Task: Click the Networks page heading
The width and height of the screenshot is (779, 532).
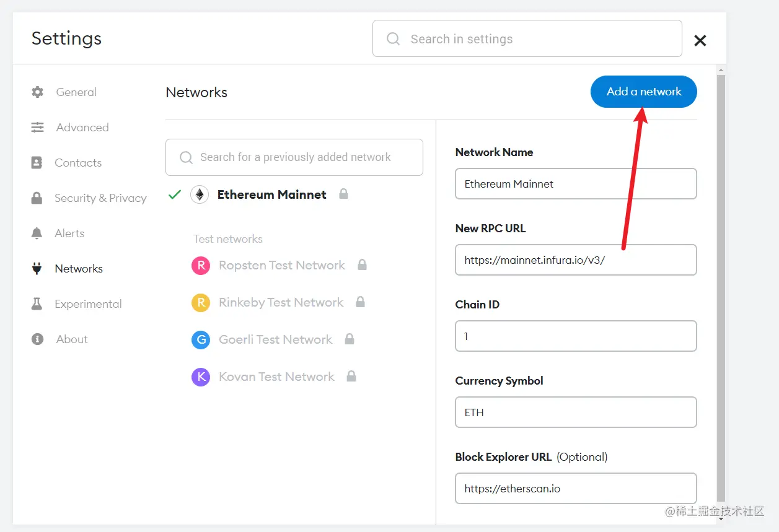Action: [196, 93]
